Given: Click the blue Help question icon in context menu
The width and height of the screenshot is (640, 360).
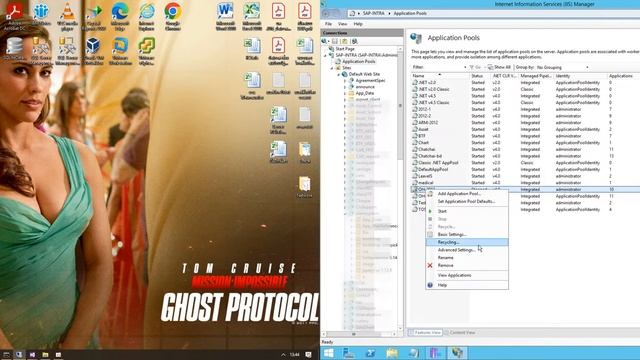Looking at the screenshot, I should click(x=430, y=285).
